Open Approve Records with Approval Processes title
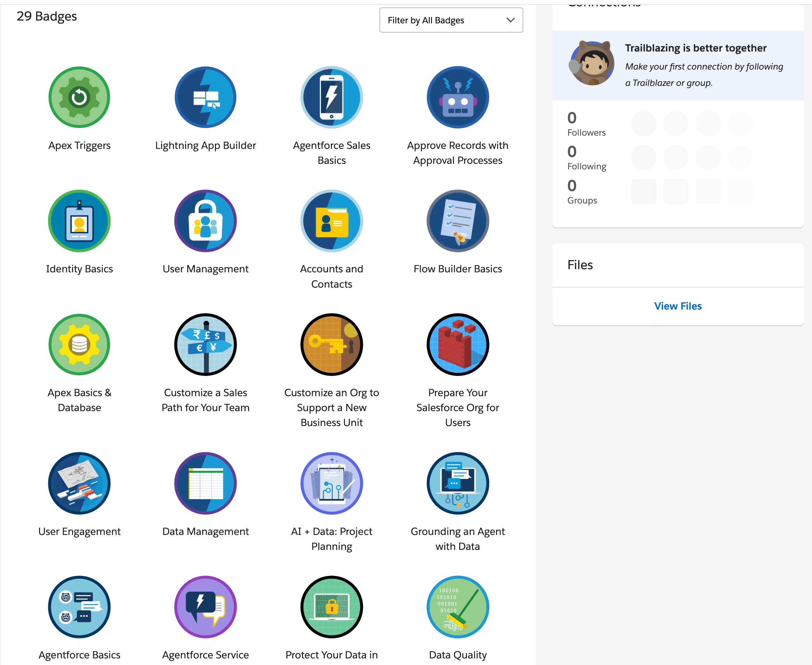 (457, 153)
